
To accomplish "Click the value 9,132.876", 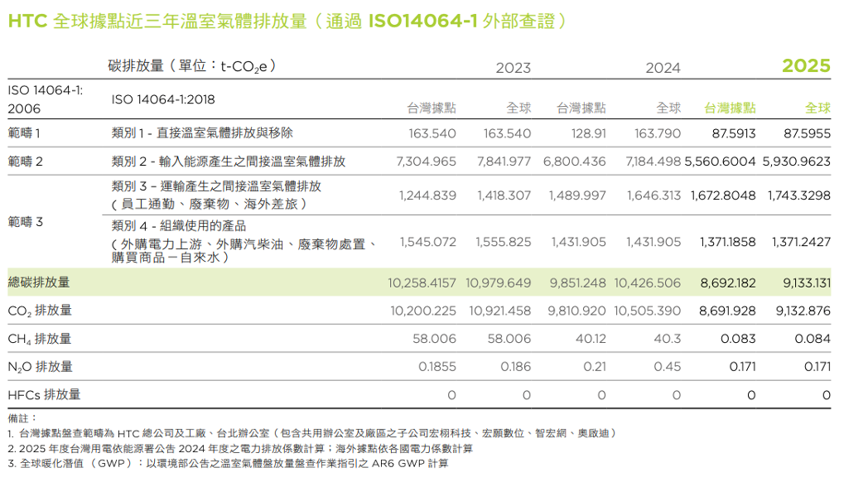I will click(803, 311).
